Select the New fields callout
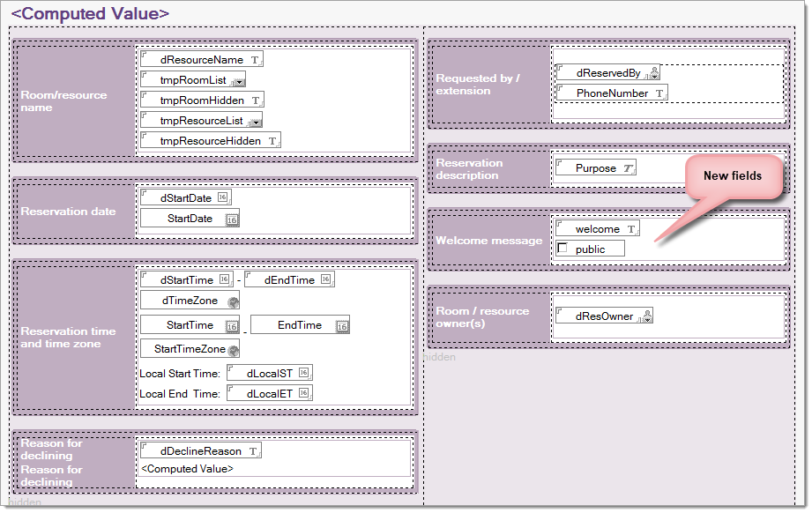This screenshot has width=812, height=513. (x=732, y=176)
